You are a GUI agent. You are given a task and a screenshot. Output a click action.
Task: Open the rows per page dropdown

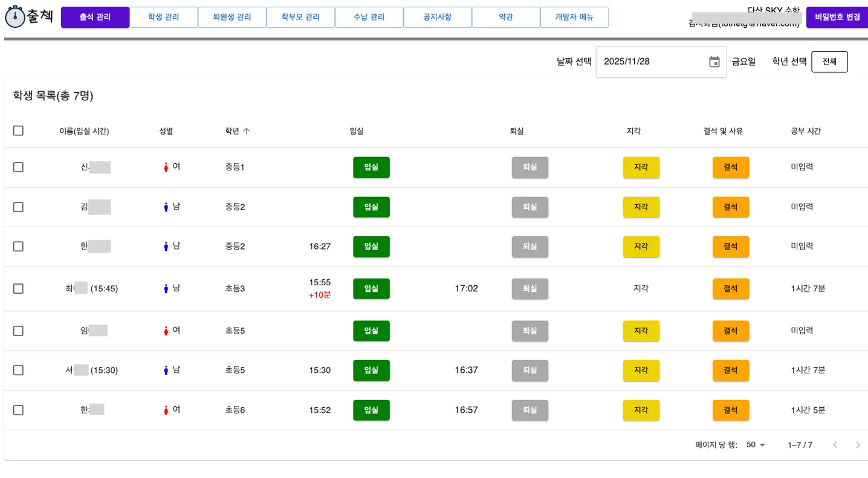coord(756,445)
